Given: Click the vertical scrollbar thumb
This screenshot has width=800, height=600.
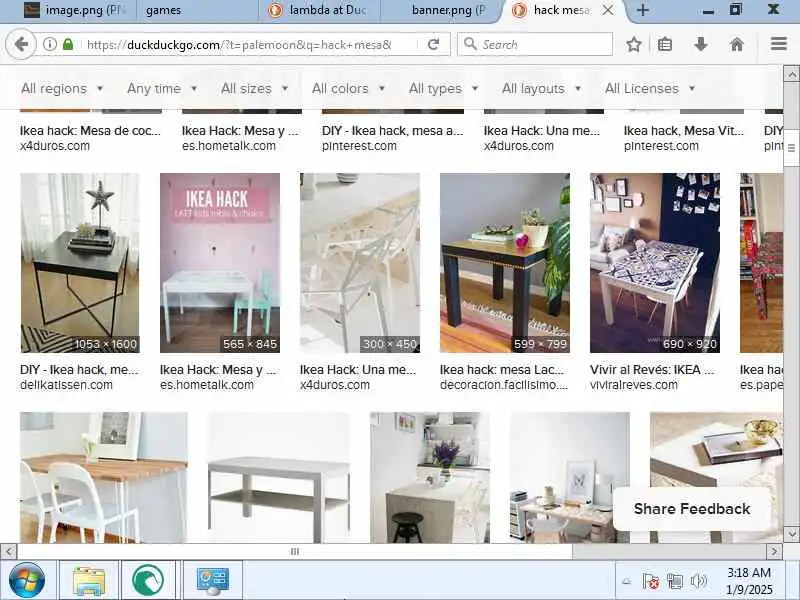Looking at the screenshot, I should (x=791, y=148).
